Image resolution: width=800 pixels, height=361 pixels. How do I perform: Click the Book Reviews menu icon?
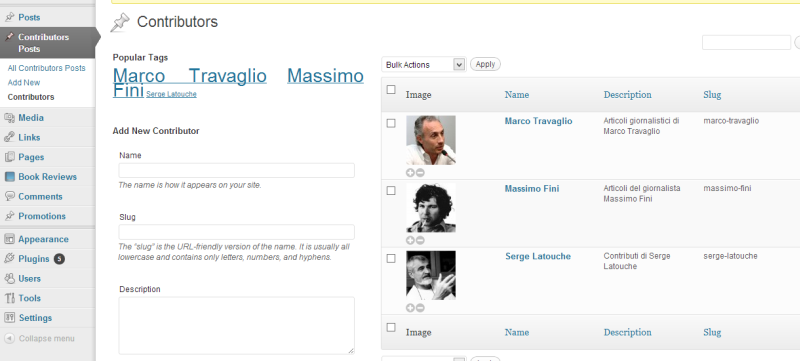(x=9, y=177)
